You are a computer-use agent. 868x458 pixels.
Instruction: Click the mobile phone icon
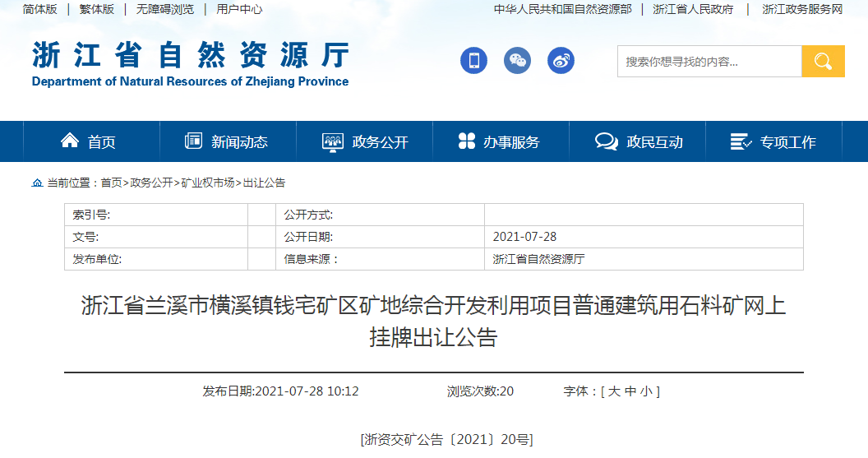[x=473, y=61]
